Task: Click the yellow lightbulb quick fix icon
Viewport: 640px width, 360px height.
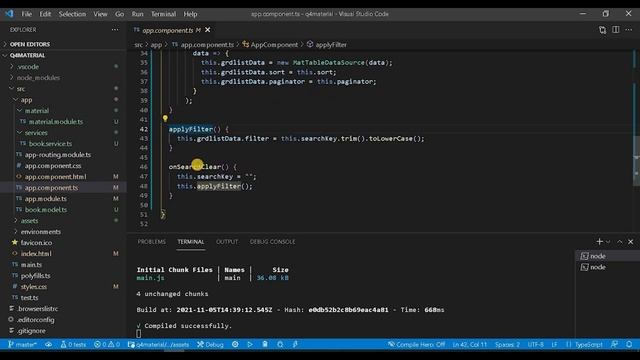Action: click(165, 118)
